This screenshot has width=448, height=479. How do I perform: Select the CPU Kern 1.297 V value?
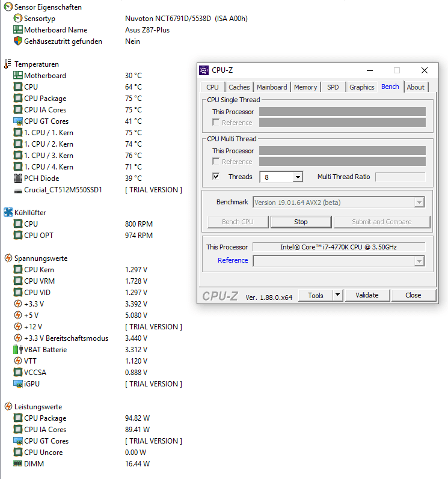tap(136, 269)
